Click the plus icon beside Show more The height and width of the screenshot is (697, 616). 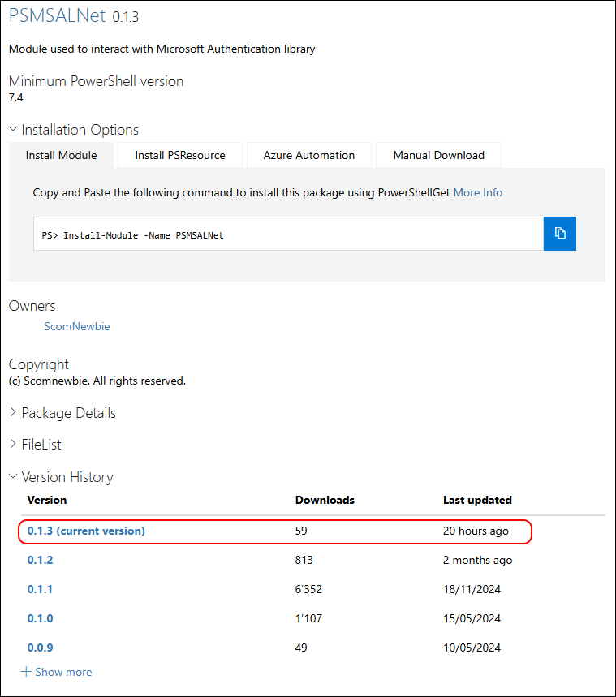point(26,672)
